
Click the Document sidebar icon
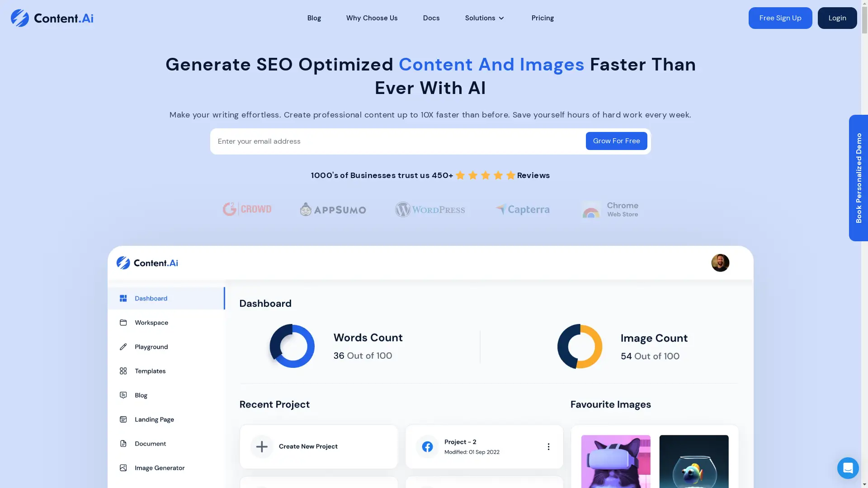tap(123, 443)
